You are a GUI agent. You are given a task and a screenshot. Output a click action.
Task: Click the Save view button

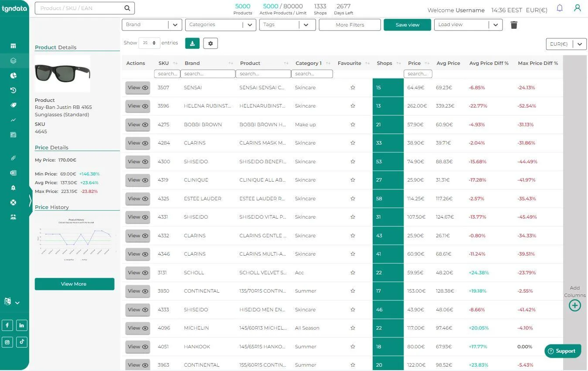[x=408, y=25]
